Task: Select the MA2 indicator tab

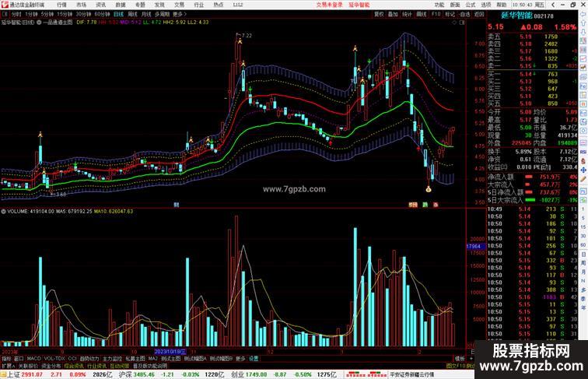Action: pyautogui.click(x=152, y=359)
